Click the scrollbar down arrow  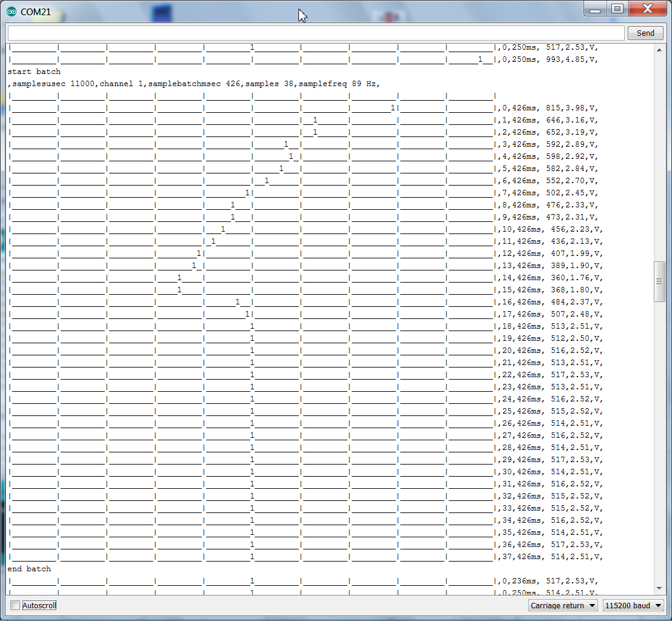pyautogui.click(x=660, y=588)
